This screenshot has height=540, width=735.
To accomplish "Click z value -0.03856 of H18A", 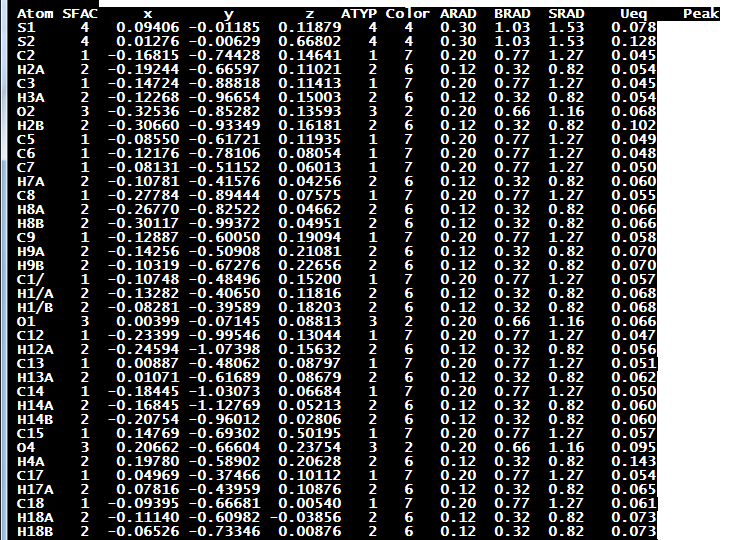I will tap(306, 518).
